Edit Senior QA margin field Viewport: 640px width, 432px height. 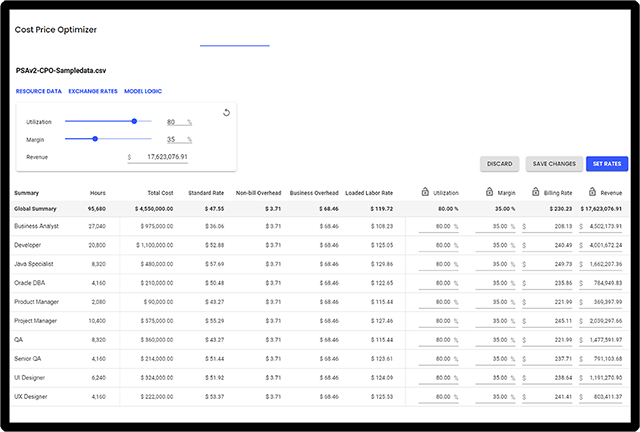coord(495,359)
